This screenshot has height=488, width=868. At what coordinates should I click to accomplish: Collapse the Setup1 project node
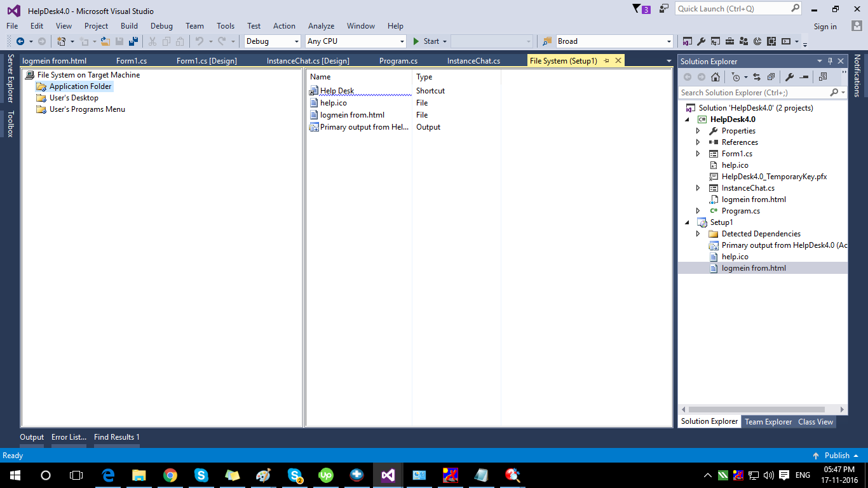click(687, 222)
